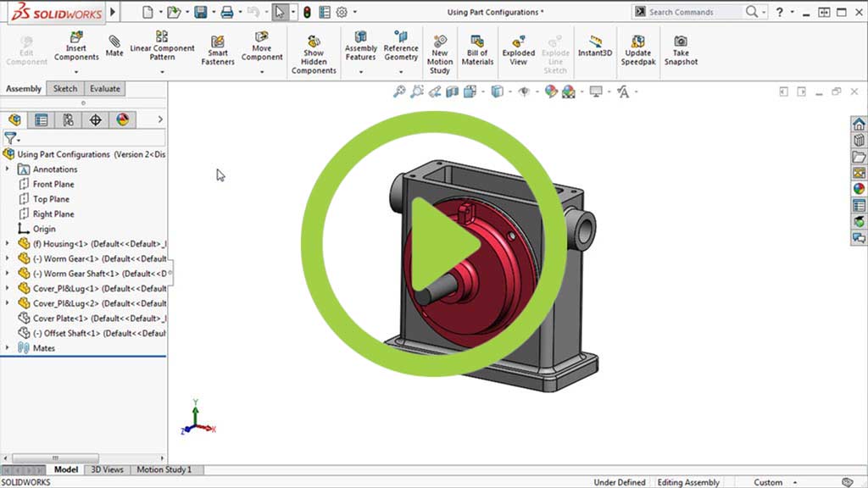868x488 pixels.
Task: Select Front Plane in feature tree
Action: click(53, 184)
